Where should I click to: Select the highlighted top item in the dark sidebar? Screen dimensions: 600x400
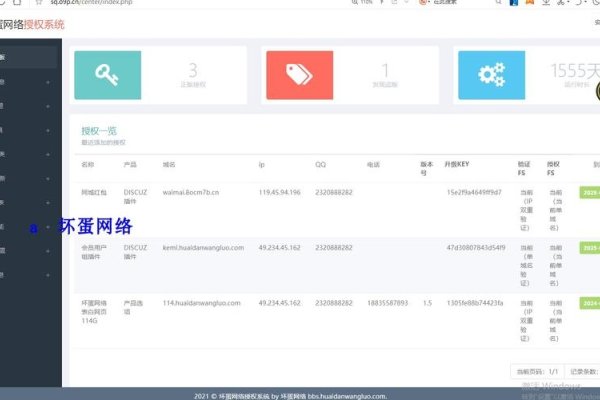(29, 57)
